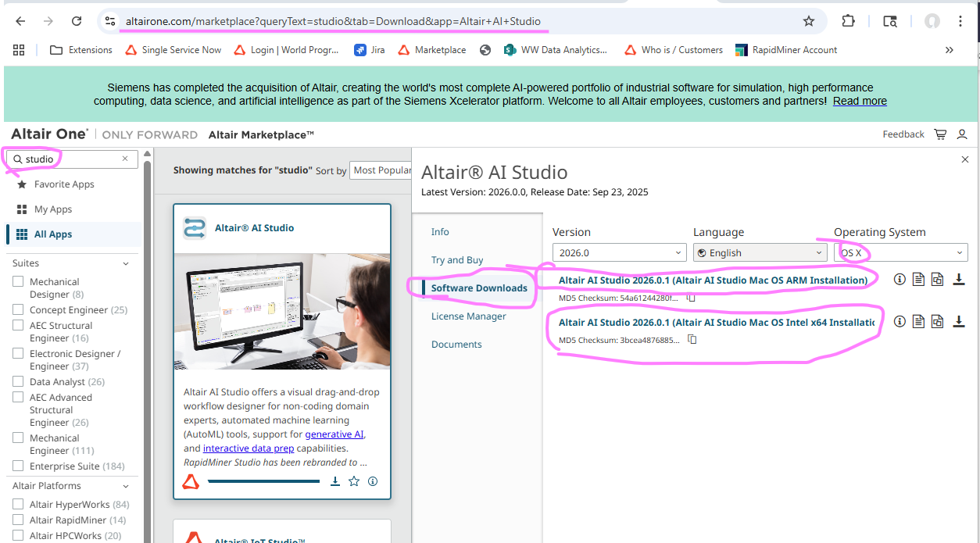The height and width of the screenshot is (543, 980).
Task: Open the Version 2026.0 dropdown
Action: click(620, 252)
